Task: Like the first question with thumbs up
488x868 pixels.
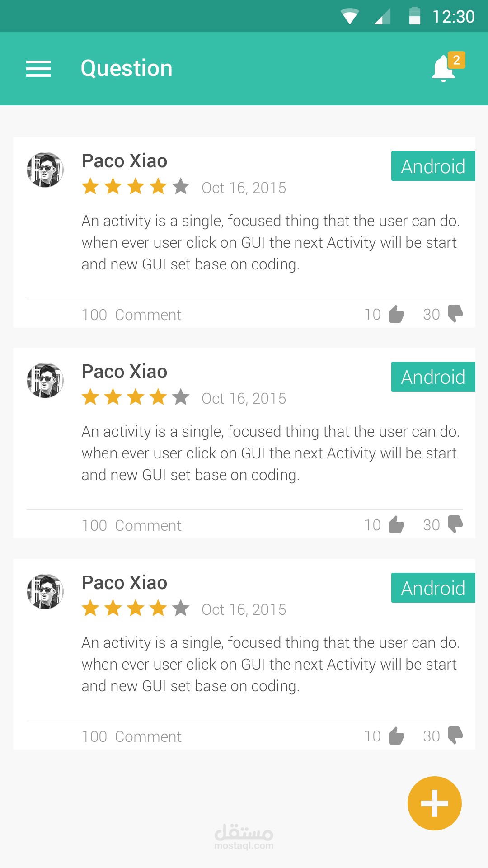Action: [x=396, y=314]
